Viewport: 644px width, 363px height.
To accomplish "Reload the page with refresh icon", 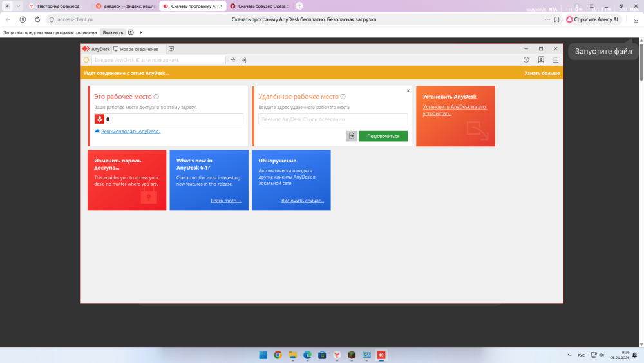I will click(x=37, y=19).
